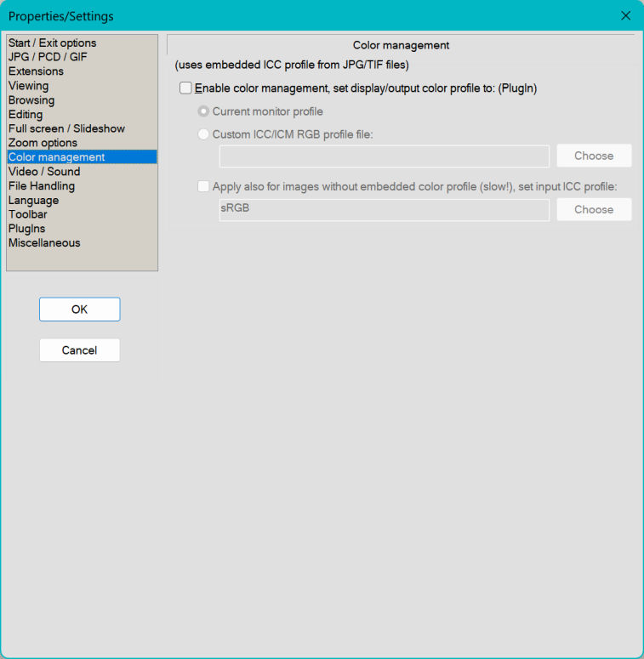
Task: Click the custom ICC profile path field
Action: [x=384, y=156]
